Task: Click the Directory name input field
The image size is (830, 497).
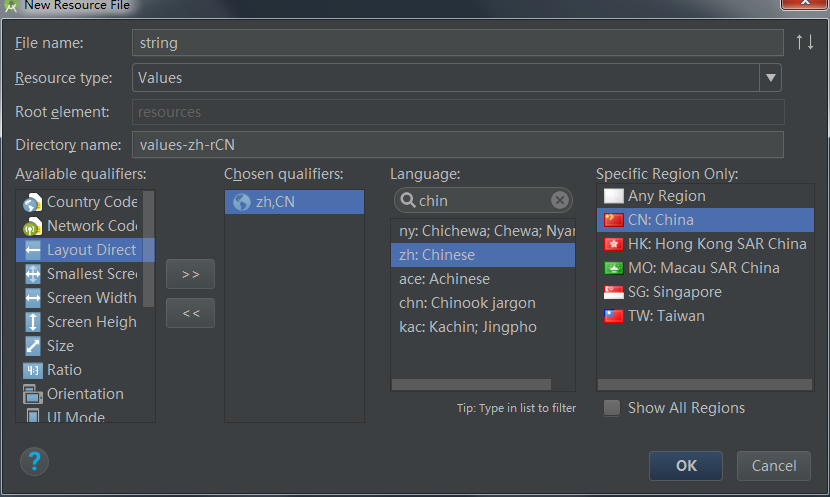Action: tap(458, 144)
